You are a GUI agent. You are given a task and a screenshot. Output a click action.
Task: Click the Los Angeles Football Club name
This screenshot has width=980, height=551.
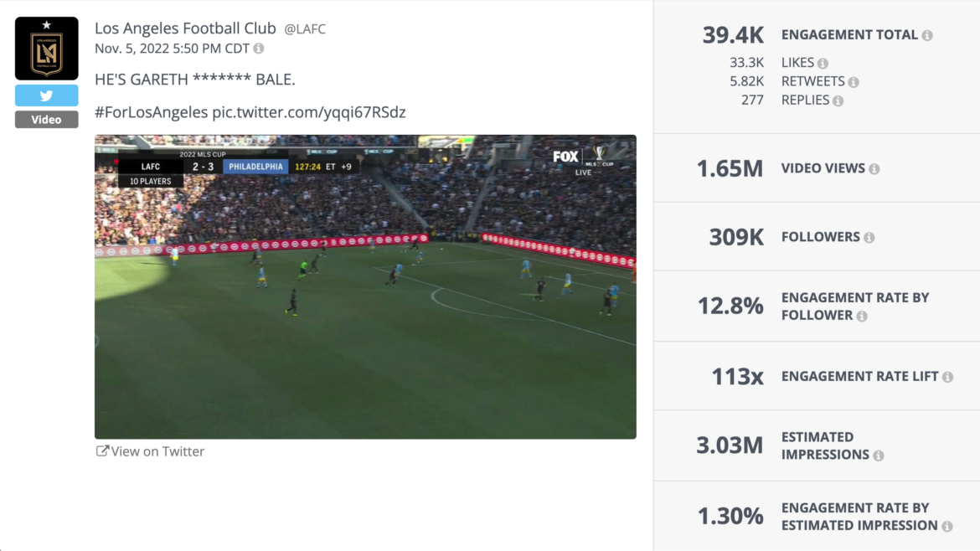(x=185, y=28)
